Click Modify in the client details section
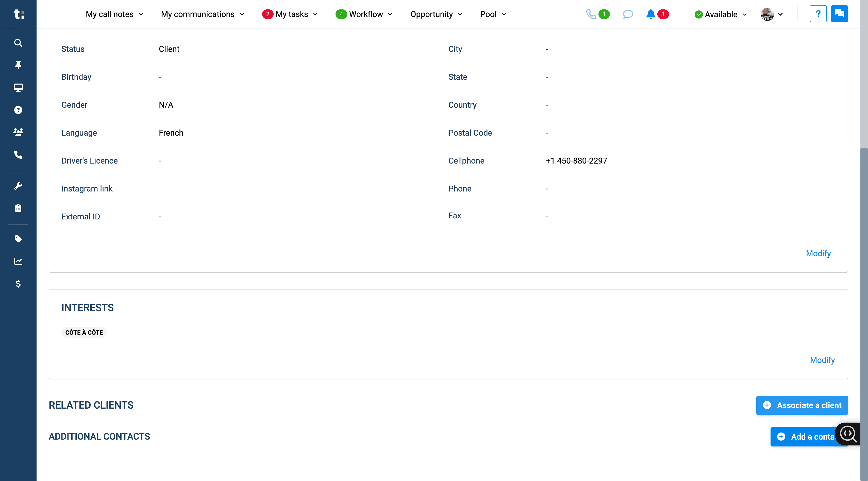868x481 pixels. click(818, 253)
